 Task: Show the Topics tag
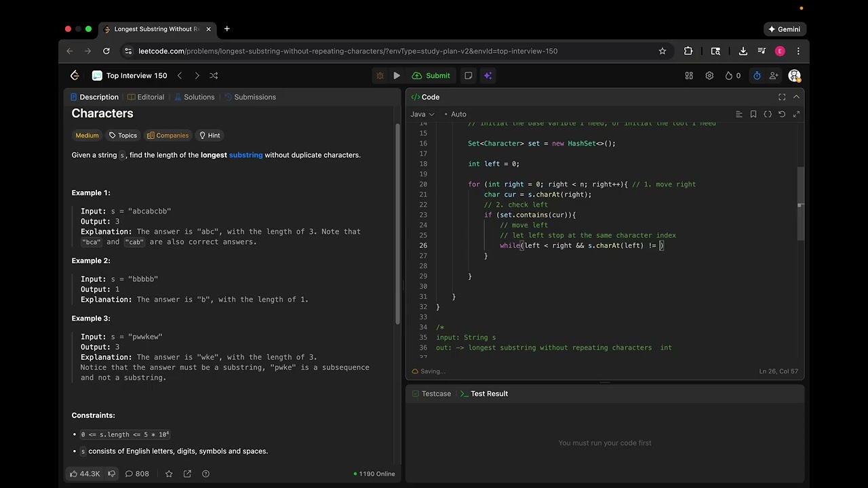click(x=123, y=136)
